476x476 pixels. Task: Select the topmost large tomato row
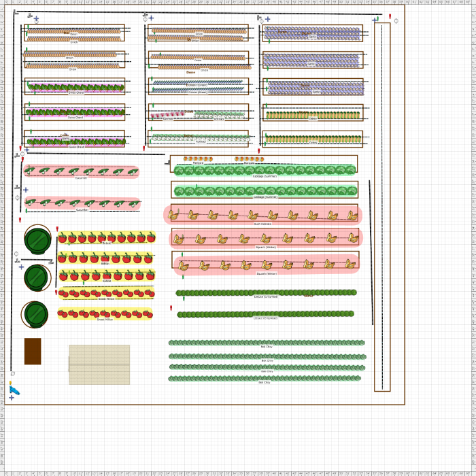click(x=107, y=237)
